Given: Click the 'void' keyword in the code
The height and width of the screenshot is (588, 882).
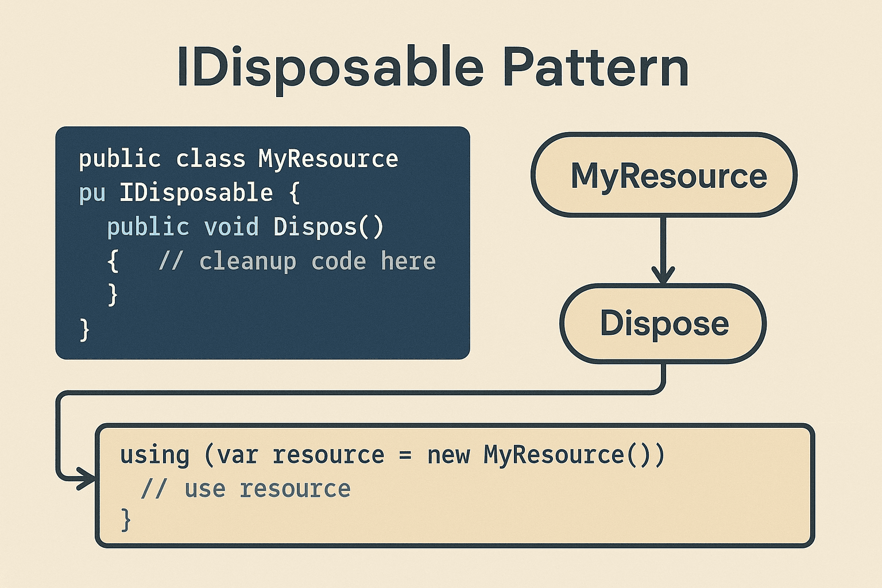Looking at the screenshot, I should [x=231, y=227].
